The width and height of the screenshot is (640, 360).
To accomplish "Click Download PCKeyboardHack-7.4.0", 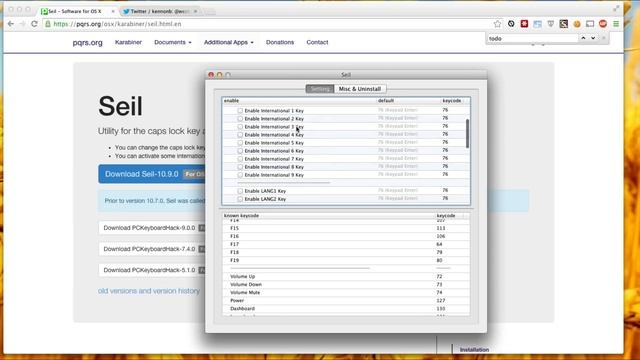I will coord(152,249).
